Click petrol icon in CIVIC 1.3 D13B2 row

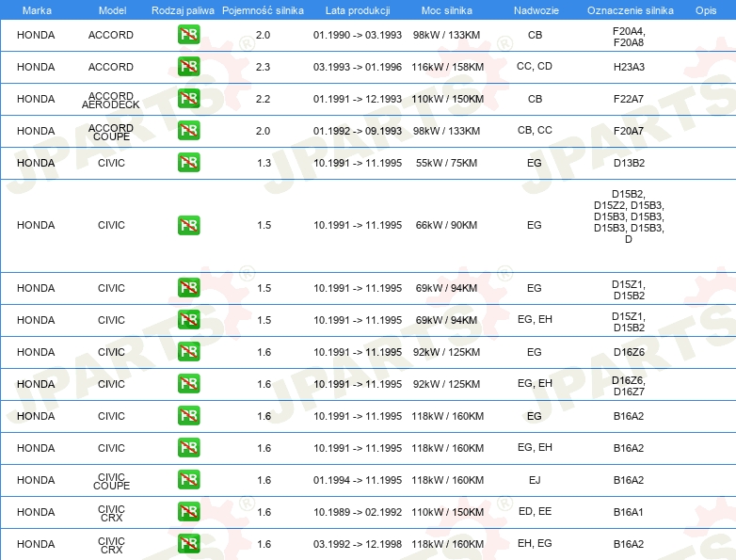click(x=188, y=163)
